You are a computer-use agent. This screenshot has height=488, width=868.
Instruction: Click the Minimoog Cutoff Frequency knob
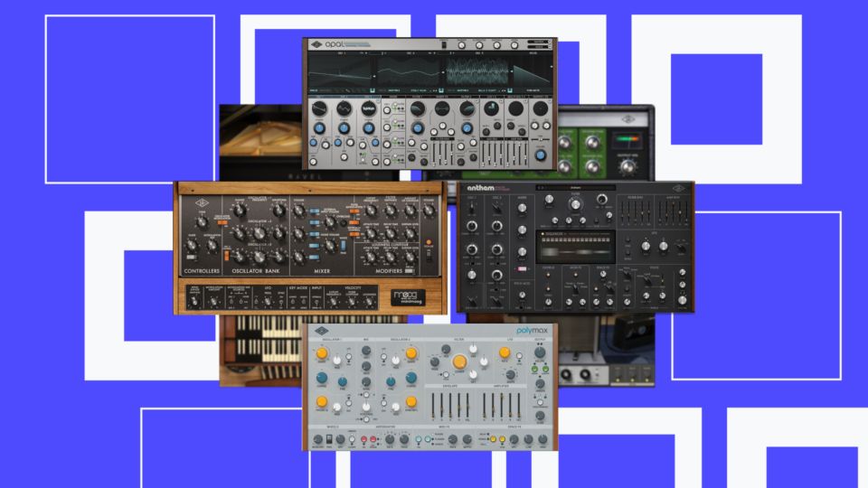click(371, 211)
